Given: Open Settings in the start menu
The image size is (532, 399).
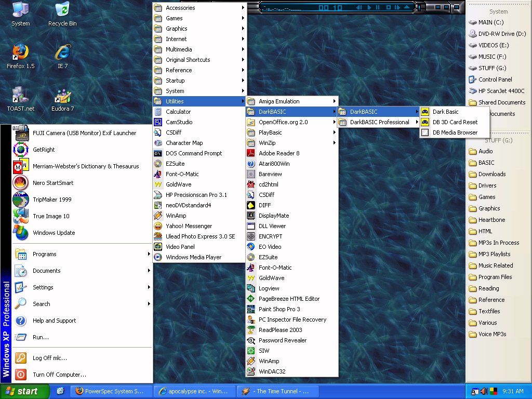Looking at the screenshot, I should (83, 287).
